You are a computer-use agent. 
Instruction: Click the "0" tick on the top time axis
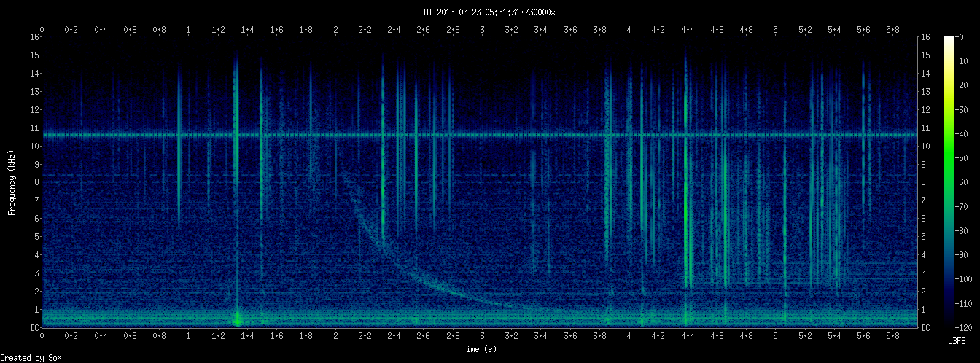[42, 29]
